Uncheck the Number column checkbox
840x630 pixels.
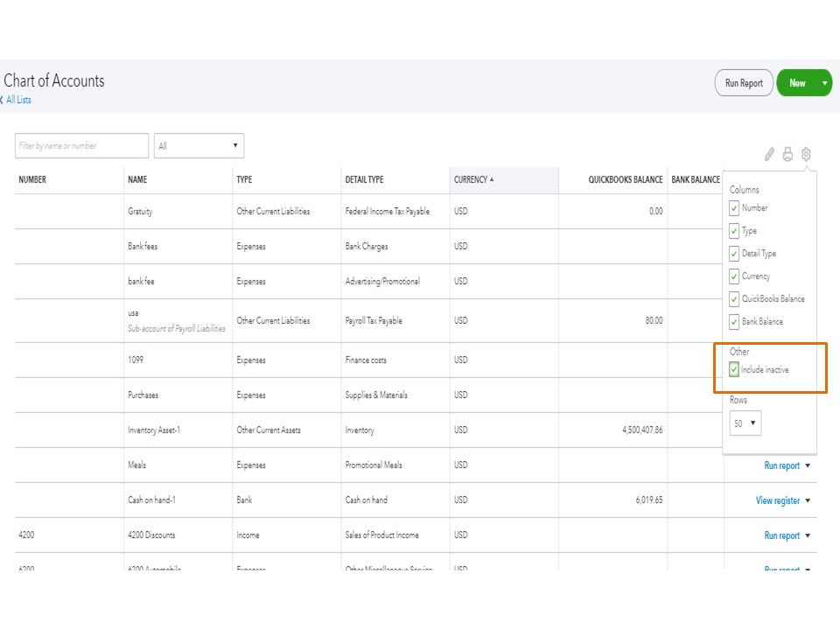click(734, 208)
